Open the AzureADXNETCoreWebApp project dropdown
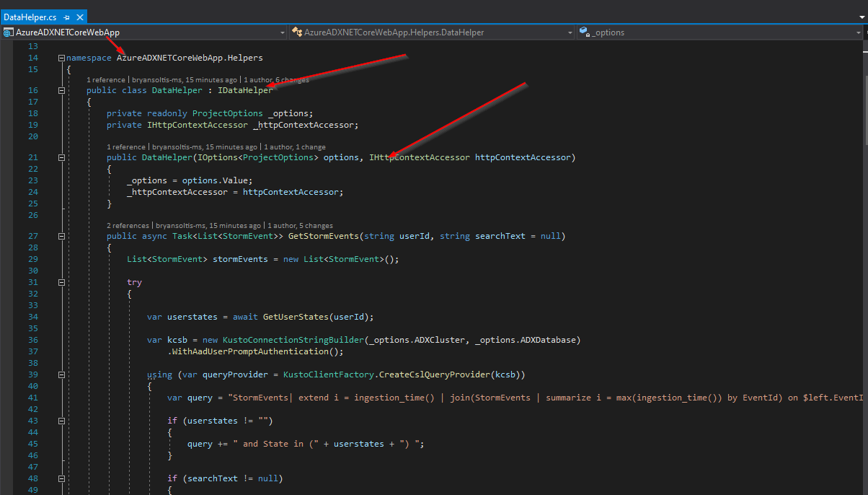Viewport: 868px width, 495px height. click(283, 32)
